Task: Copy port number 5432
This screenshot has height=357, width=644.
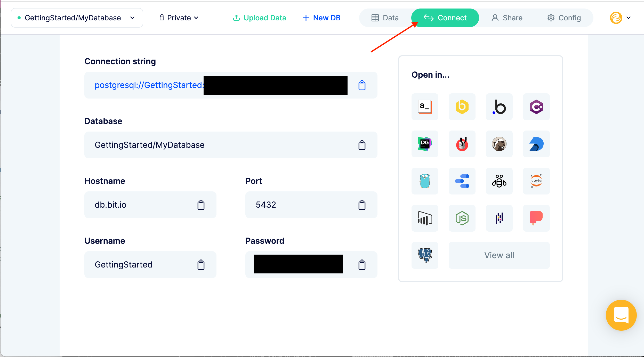Action: click(362, 205)
